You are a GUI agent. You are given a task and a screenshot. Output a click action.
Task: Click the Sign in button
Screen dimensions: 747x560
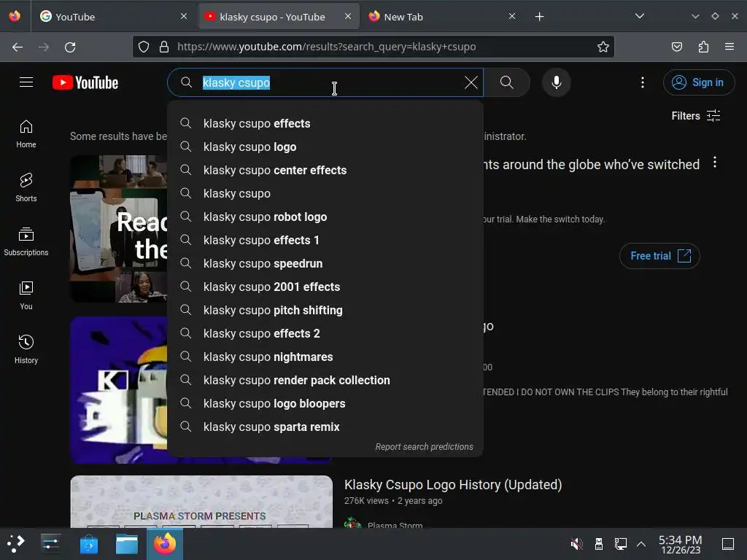coord(698,82)
